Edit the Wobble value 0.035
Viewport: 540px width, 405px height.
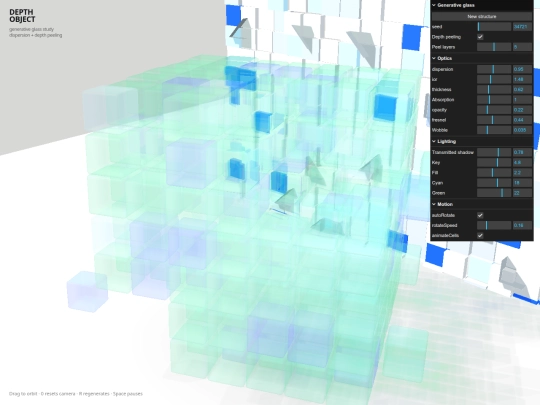(x=522, y=130)
